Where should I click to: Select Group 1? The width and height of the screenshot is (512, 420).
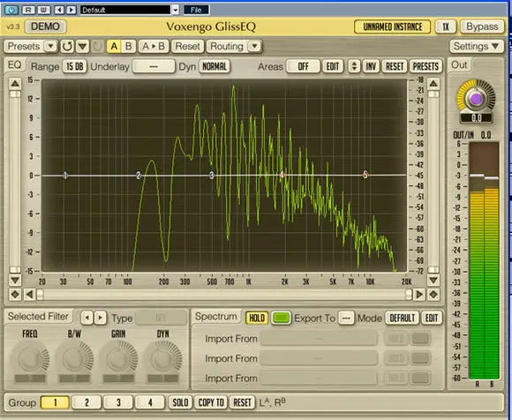click(x=55, y=402)
